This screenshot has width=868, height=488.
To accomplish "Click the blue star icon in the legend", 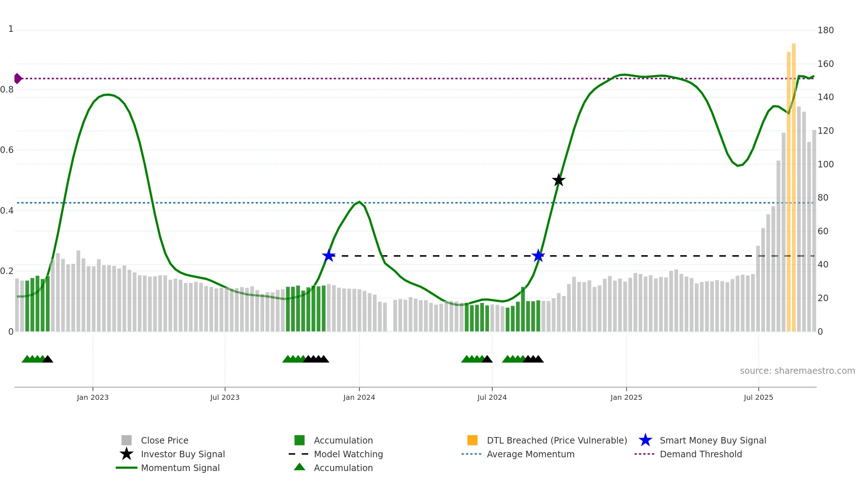I will pos(645,440).
